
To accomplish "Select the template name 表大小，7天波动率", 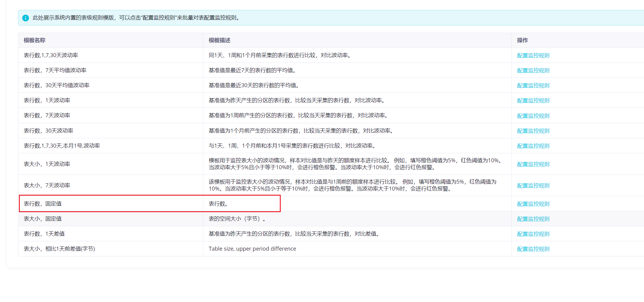I will [47, 185].
